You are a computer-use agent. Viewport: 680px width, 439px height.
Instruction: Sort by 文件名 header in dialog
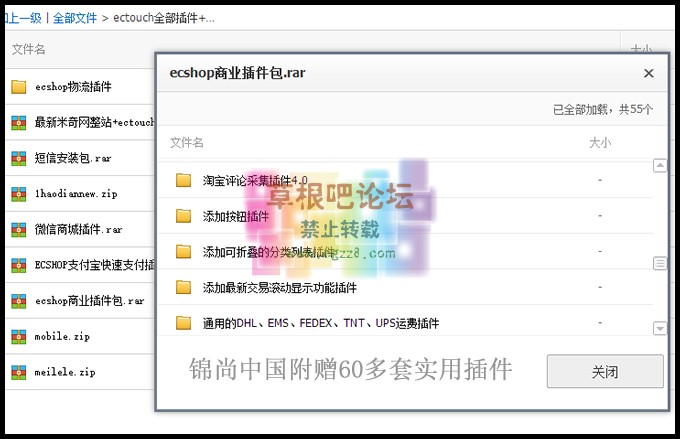tap(187, 142)
